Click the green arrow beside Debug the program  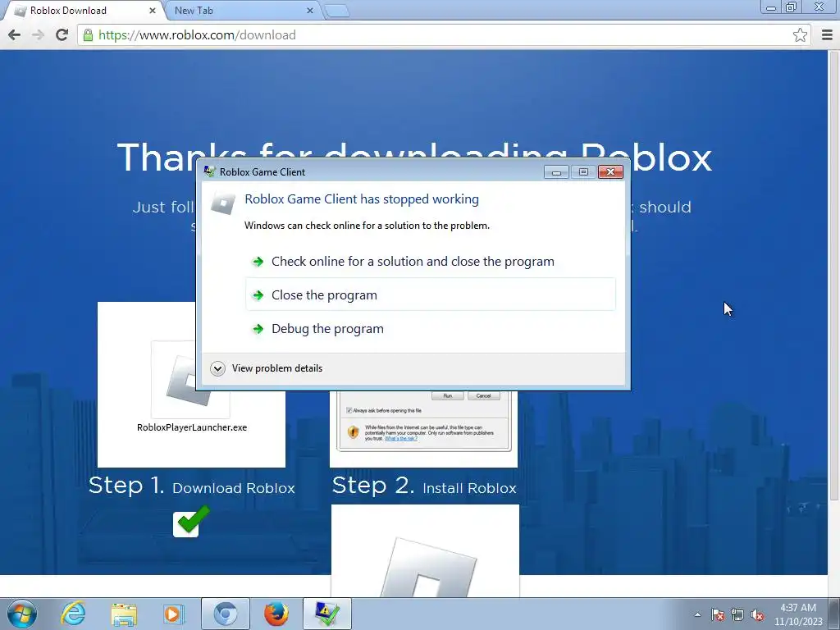pyautogui.click(x=258, y=329)
